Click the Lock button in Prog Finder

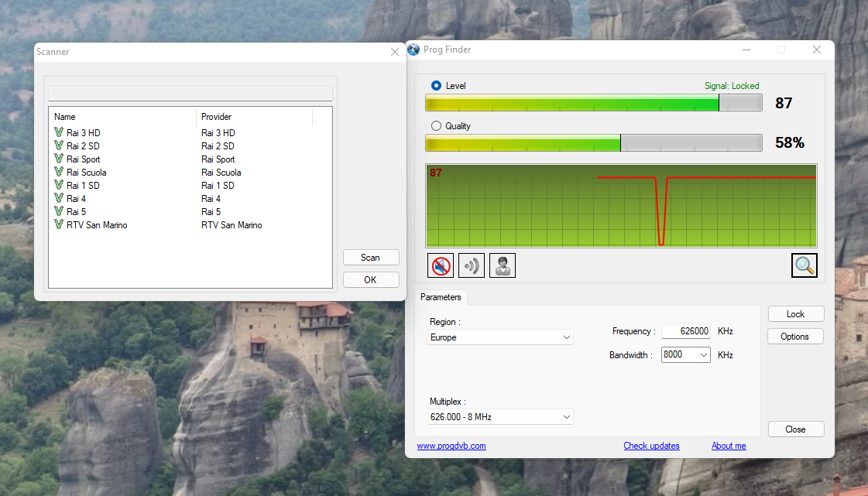[x=796, y=314]
